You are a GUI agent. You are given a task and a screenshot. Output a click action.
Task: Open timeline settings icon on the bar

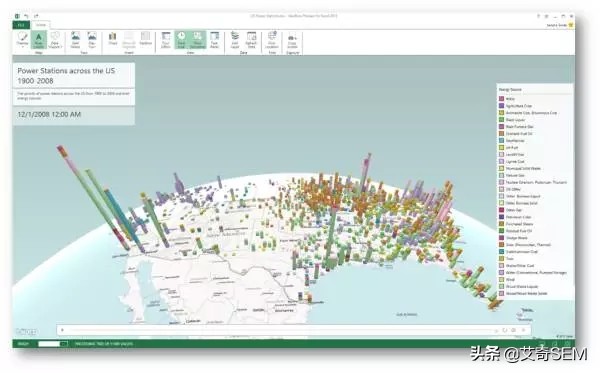514,330
